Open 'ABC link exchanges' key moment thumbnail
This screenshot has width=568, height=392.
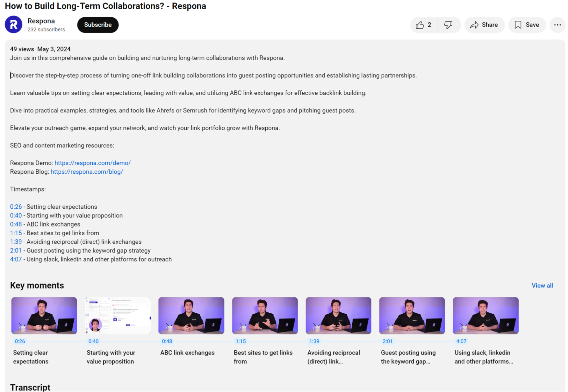191,316
